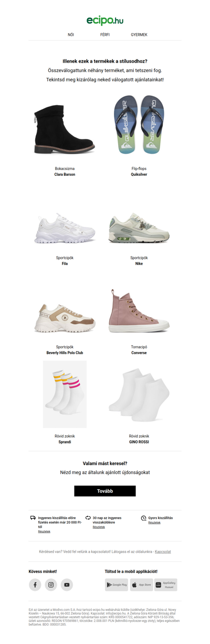Select the NŐI menu item

[x=71, y=35]
